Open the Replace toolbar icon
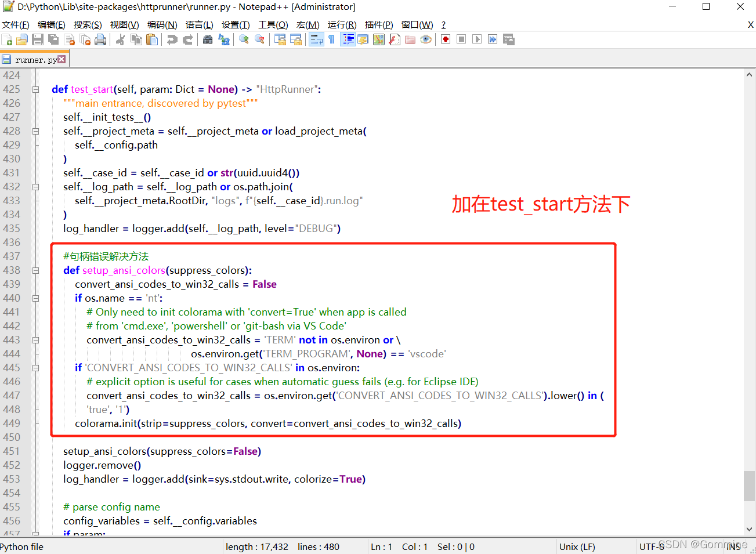This screenshot has height=554, width=756. (x=224, y=39)
